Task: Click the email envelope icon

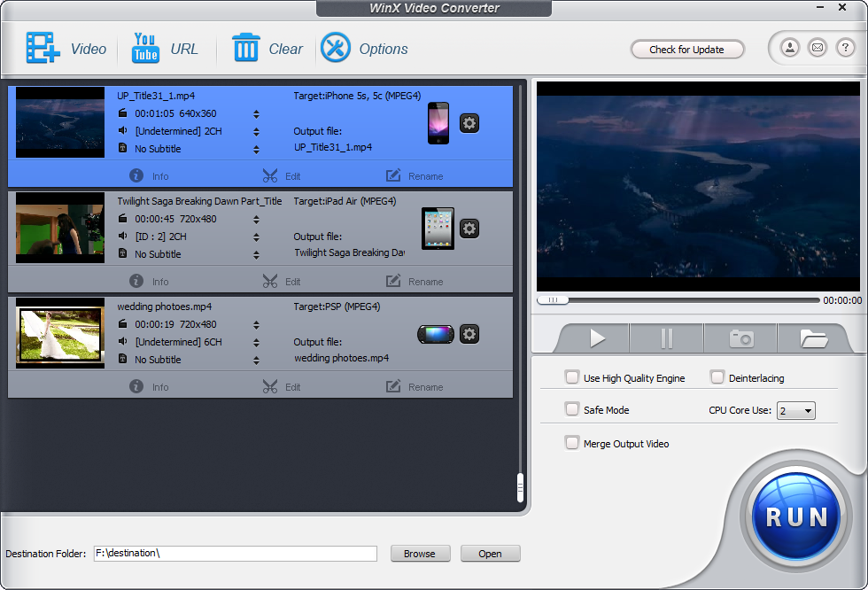Action: click(x=818, y=49)
